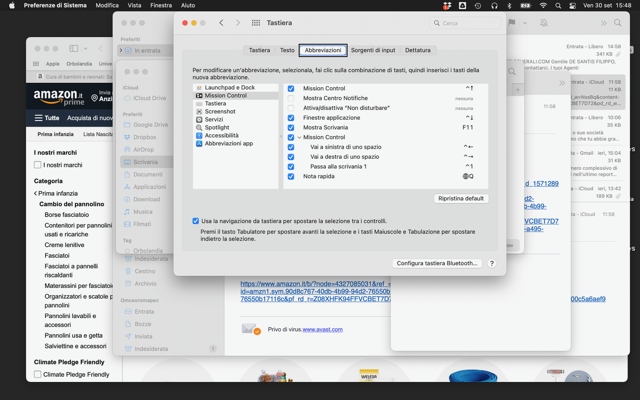This screenshot has height=400, width=640.
Task: Click the headphones menu bar icon
Action: (x=494, y=6)
